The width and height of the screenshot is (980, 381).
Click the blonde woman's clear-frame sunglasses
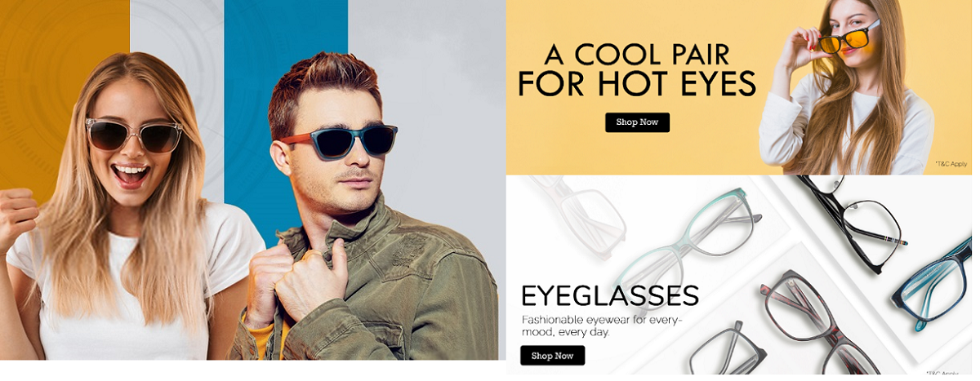coord(135,135)
